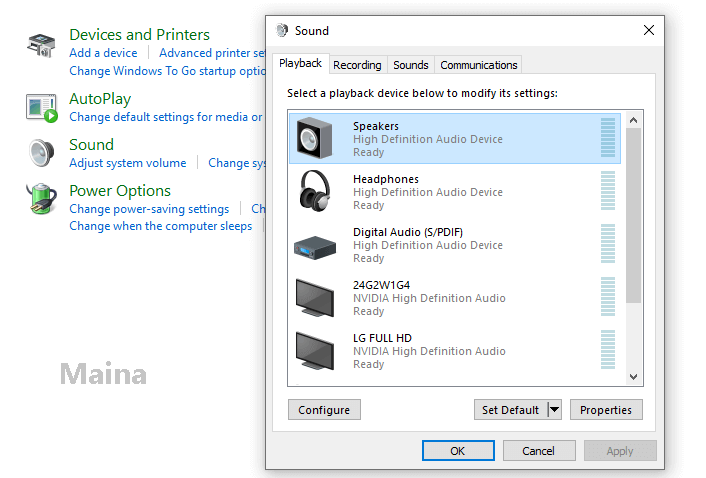Select the LG FULL HD monitor icon
This screenshot has width=706, height=478.
(x=315, y=351)
